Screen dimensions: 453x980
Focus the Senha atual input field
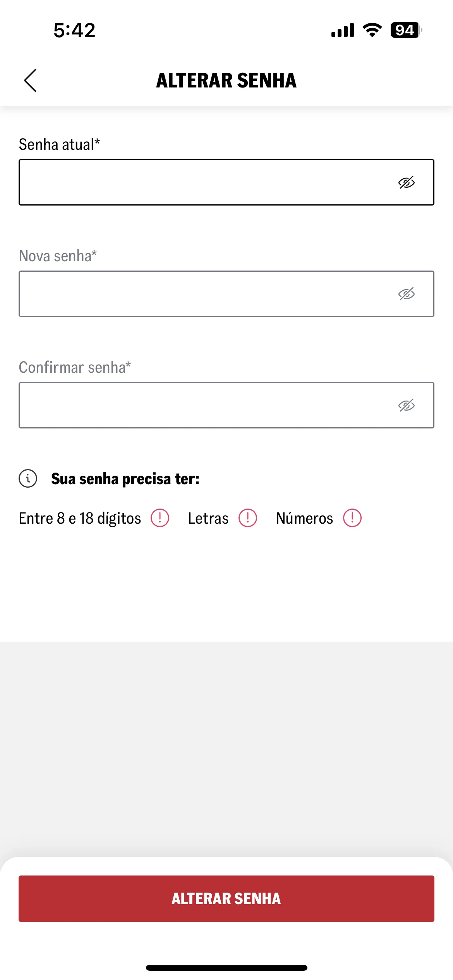[226, 182]
